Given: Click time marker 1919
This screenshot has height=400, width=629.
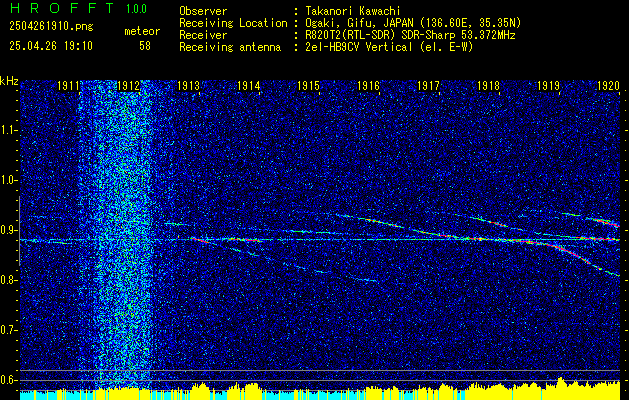Looking at the screenshot, I should click(x=548, y=85).
